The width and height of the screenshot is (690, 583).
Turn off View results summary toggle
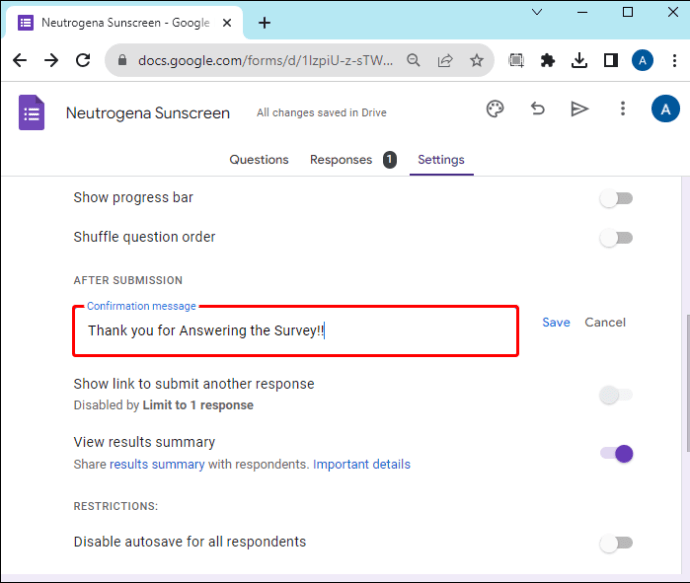click(x=616, y=454)
